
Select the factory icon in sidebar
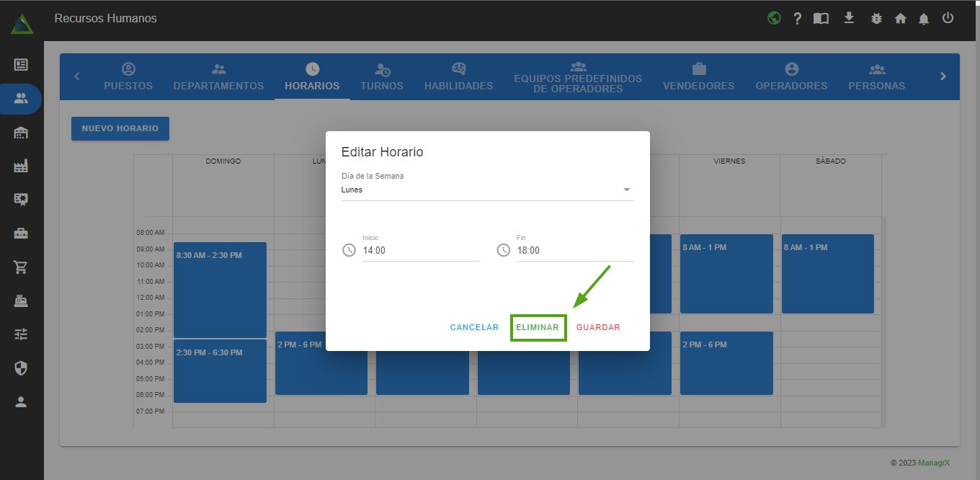pos(21,166)
